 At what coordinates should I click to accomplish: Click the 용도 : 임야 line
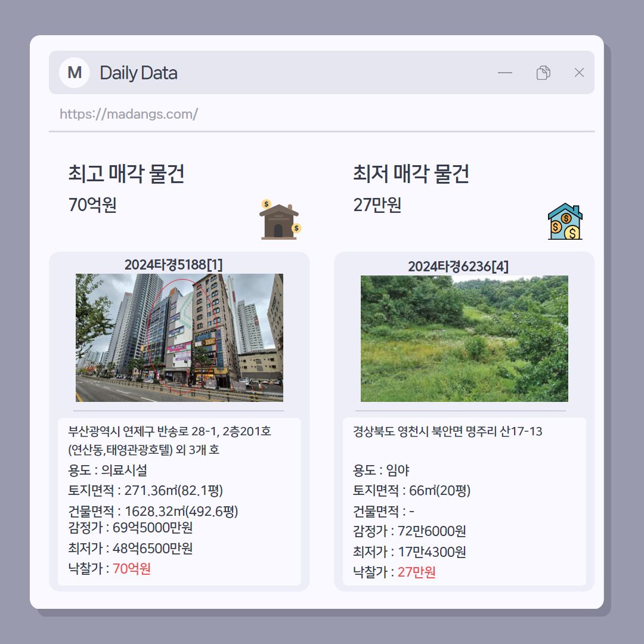(x=381, y=470)
